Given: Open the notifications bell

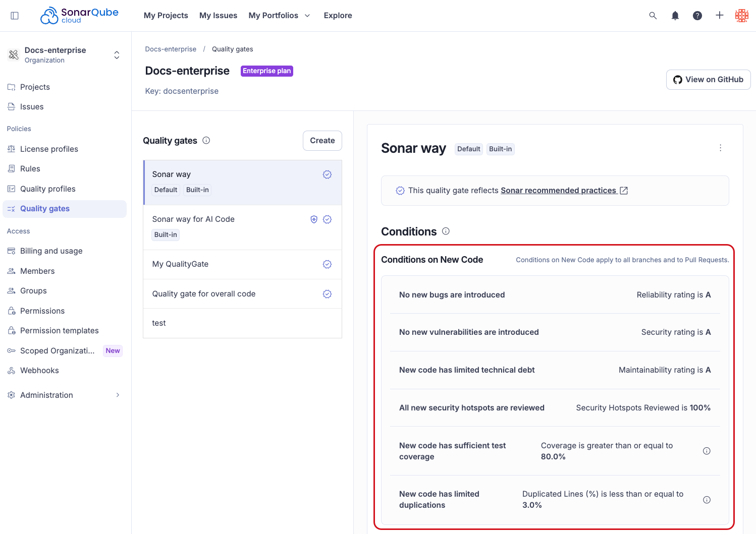Looking at the screenshot, I should pos(675,16).
